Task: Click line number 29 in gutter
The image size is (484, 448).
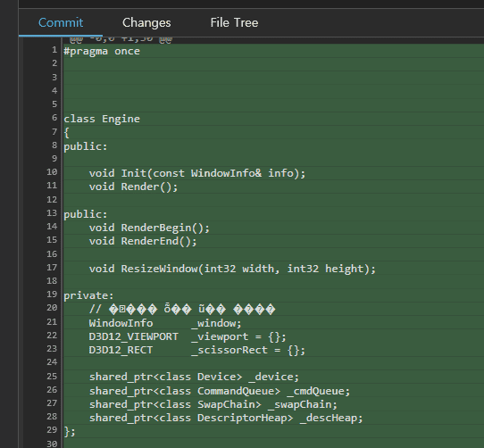Action: point(52,430)
